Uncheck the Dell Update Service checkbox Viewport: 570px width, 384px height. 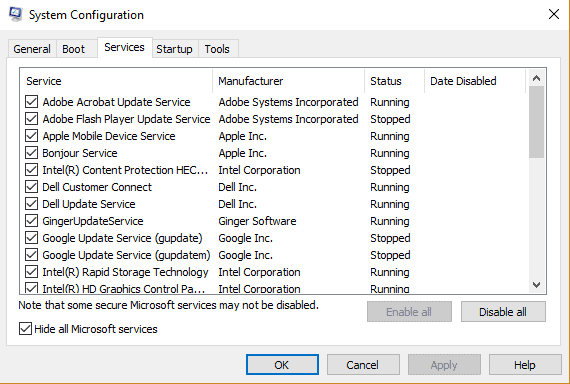[32, 204]
